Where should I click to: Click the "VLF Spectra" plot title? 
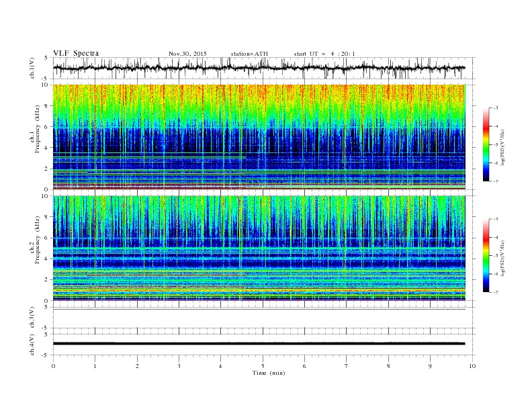[x=76, y=53]
